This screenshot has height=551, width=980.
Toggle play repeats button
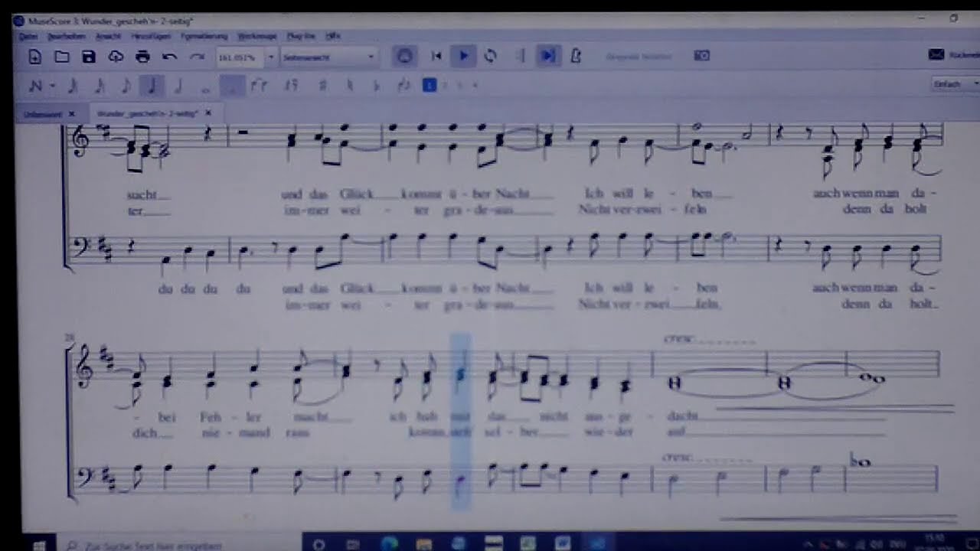[521, 56]
